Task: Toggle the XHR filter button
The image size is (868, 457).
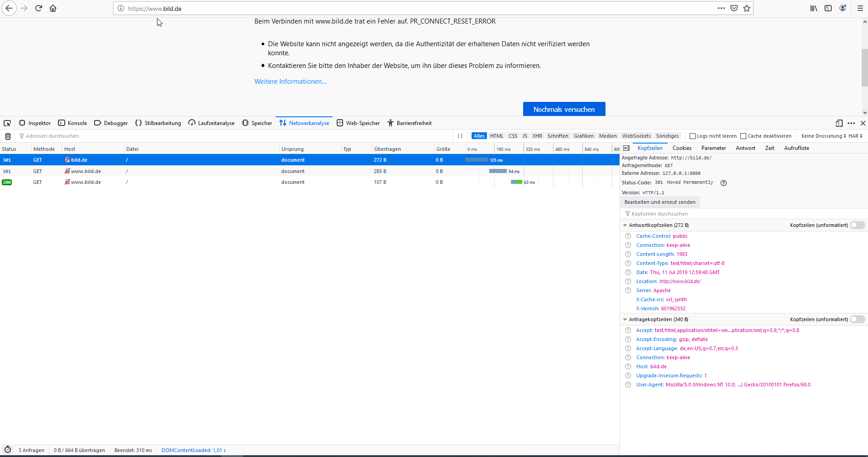Action: [537, 136]
